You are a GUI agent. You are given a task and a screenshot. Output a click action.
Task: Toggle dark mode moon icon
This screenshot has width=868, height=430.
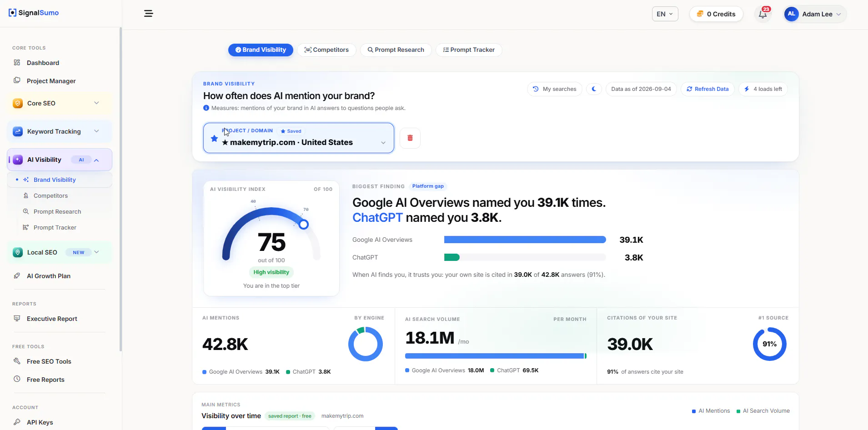pos(594,89)
